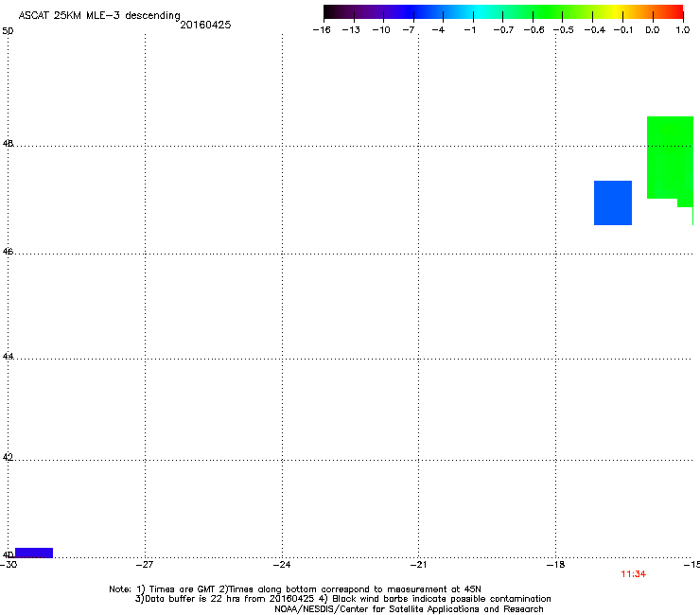Viewport: 700px width, 615px height.
Task: Click the red end of the color bar
Action: pyautogui.click(x=675, y=11)
